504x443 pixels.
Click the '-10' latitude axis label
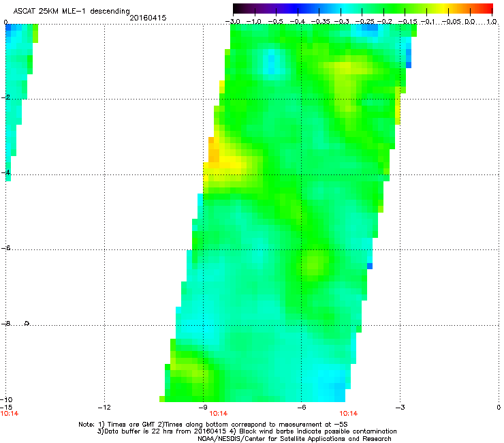pos(6,399)
